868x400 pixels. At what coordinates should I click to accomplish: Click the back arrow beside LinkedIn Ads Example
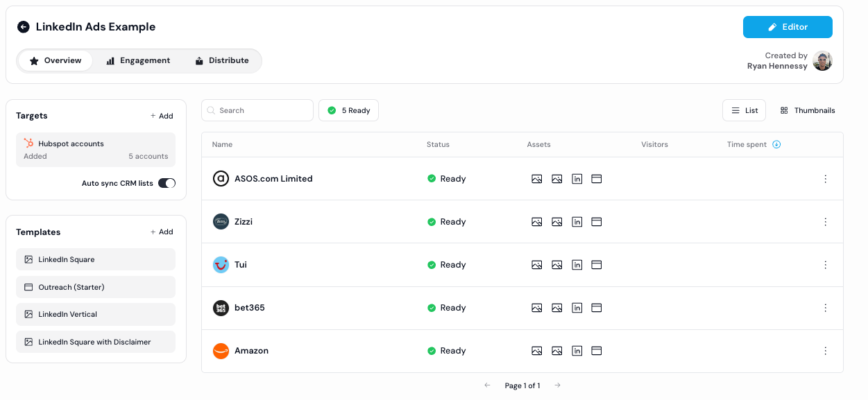(24, 27)
